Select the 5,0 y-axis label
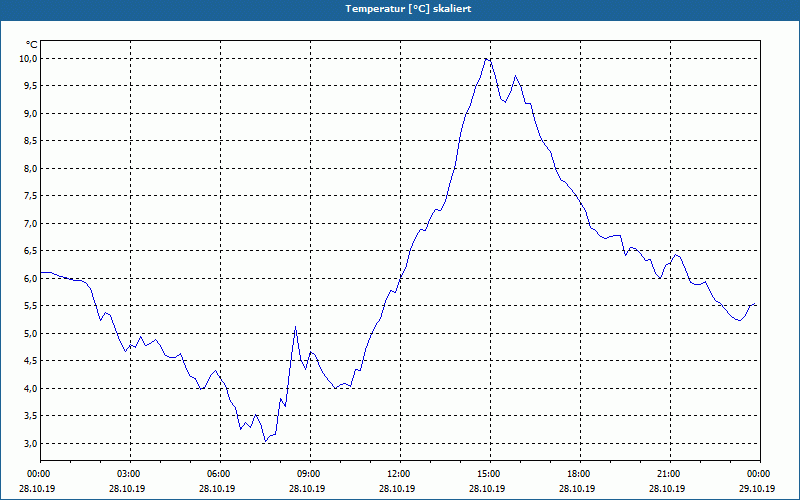This screenshot has width=800, height=500. [31, 334]
